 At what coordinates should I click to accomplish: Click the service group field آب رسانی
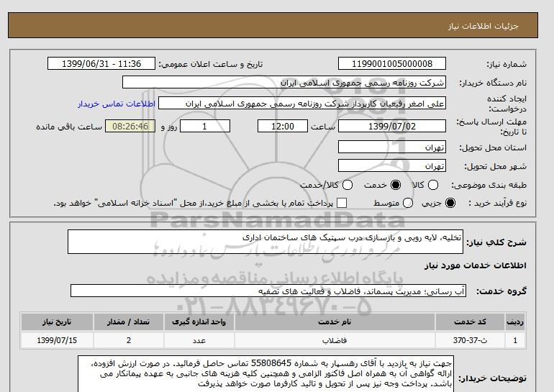(268, 291)
